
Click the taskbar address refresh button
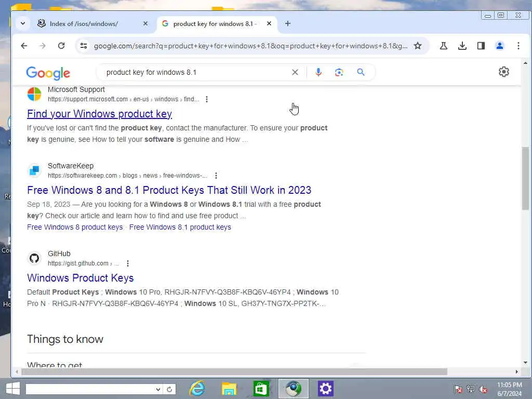169,389
